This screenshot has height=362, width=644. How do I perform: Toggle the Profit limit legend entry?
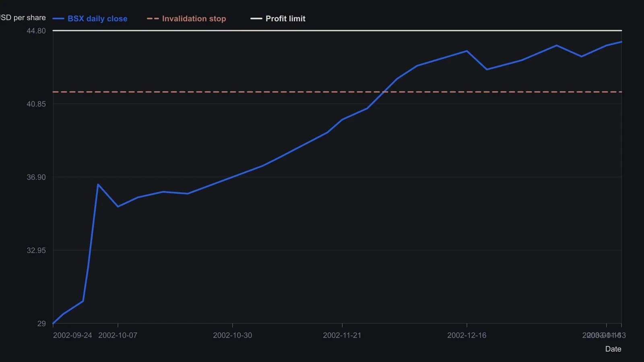(278, 19)
